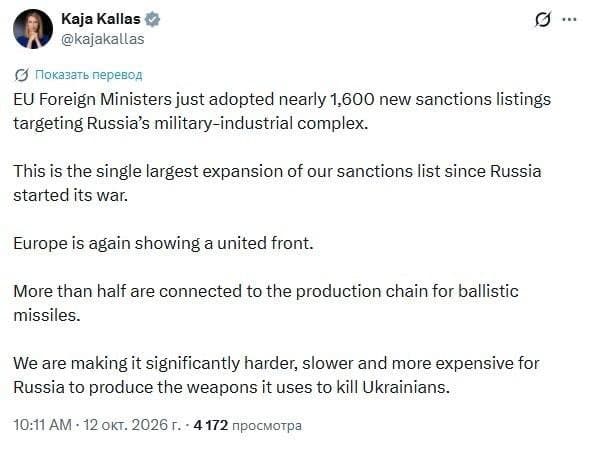The image size is (589, 450).
Task: Click the 10:11 AM timestamp
Action: (x=42, y=425)
